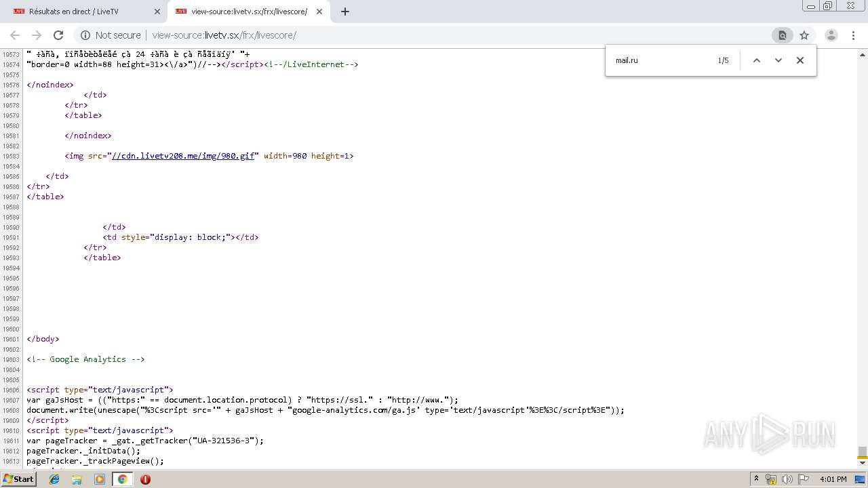Show hidden system tray icons
The width and height of the screenshot is (868, 488).
tap(756, 479)
